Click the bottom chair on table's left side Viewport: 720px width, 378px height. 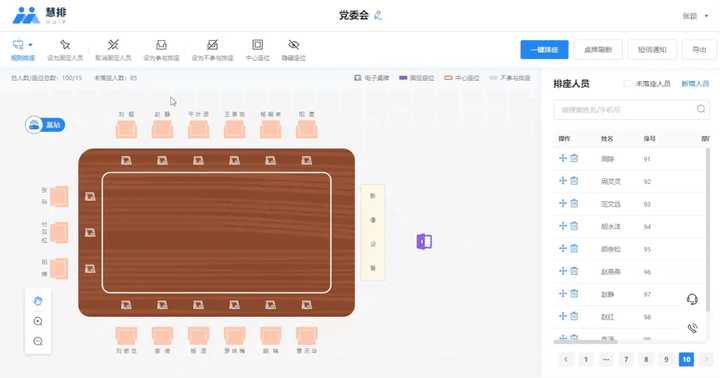pos(59,269)
